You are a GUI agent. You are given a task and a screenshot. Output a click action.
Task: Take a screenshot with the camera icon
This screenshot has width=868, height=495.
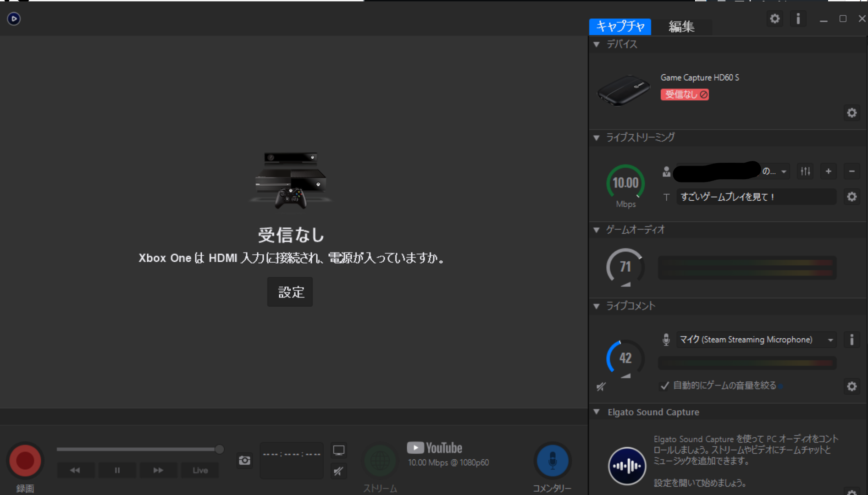click(x=245, y=460)
